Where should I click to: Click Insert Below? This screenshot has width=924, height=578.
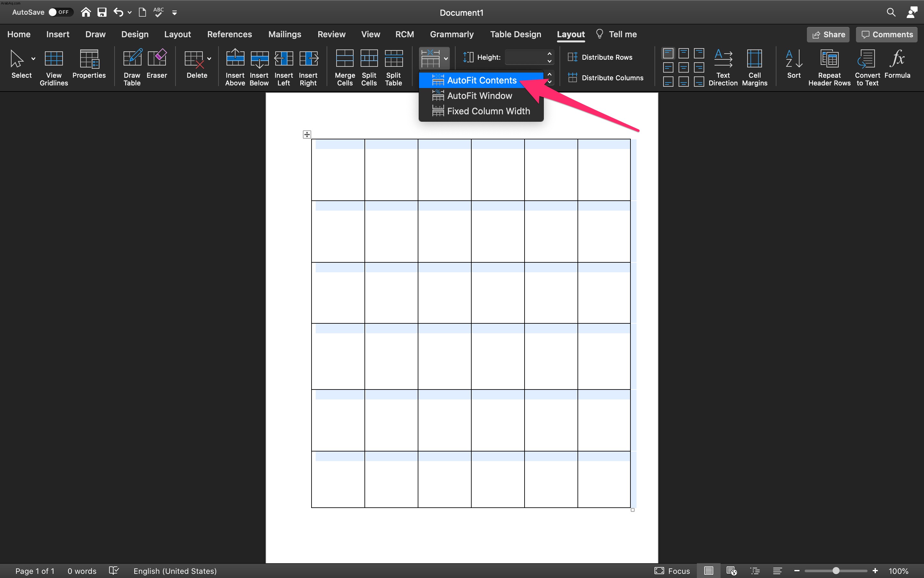[259, 67]
